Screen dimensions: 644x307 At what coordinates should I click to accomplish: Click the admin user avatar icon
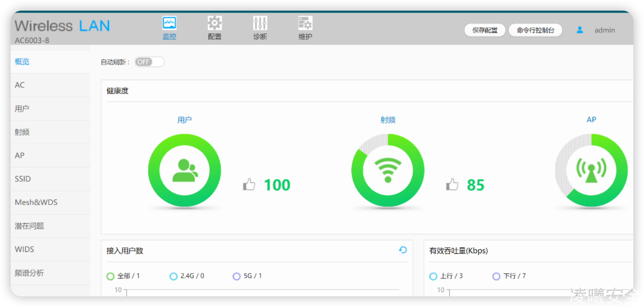click(x=580, y=30)
